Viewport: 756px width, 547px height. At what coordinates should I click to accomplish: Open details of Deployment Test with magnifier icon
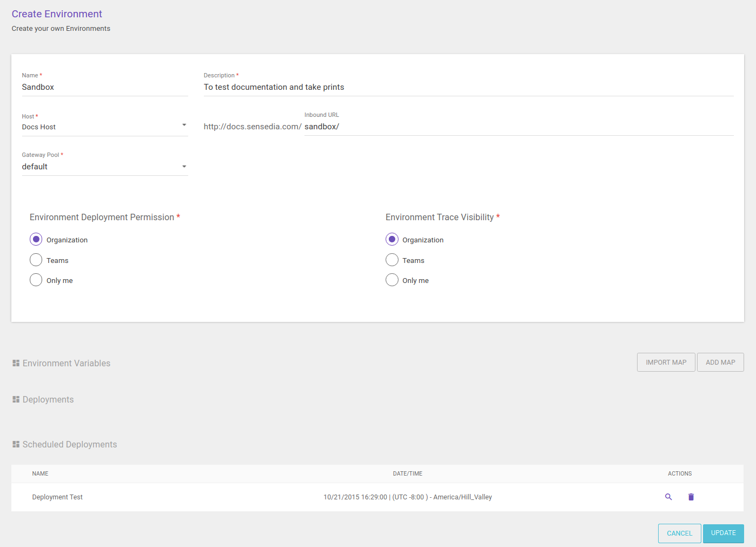click(x=669, y=497)
